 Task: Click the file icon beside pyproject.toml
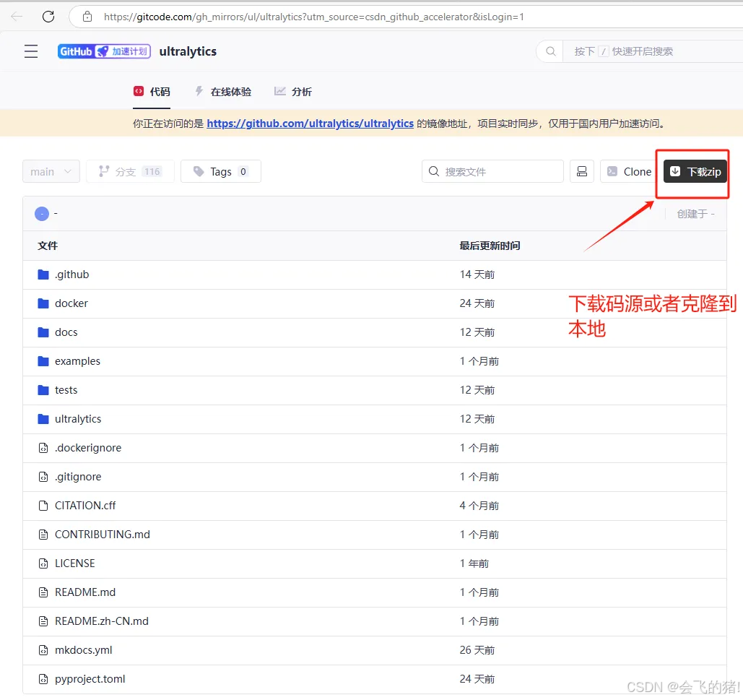(x=43, y=679)
